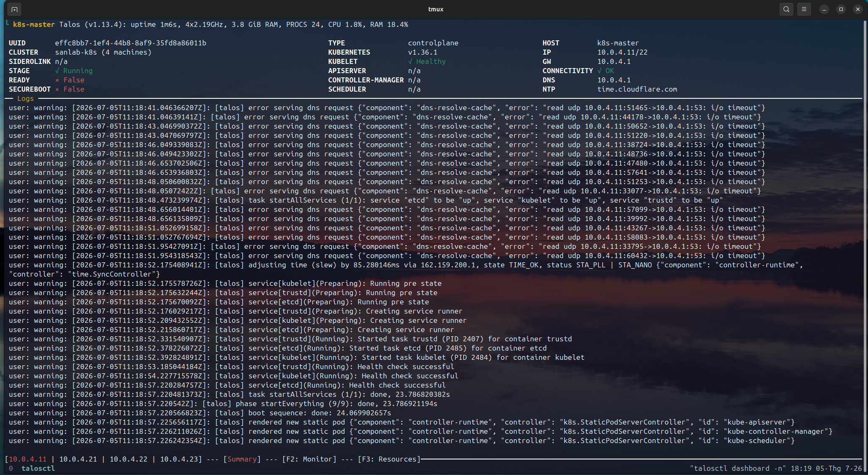
Task: Click the UUID value effc8bb7
Action: pyautogui.click(x=131, y=43)
